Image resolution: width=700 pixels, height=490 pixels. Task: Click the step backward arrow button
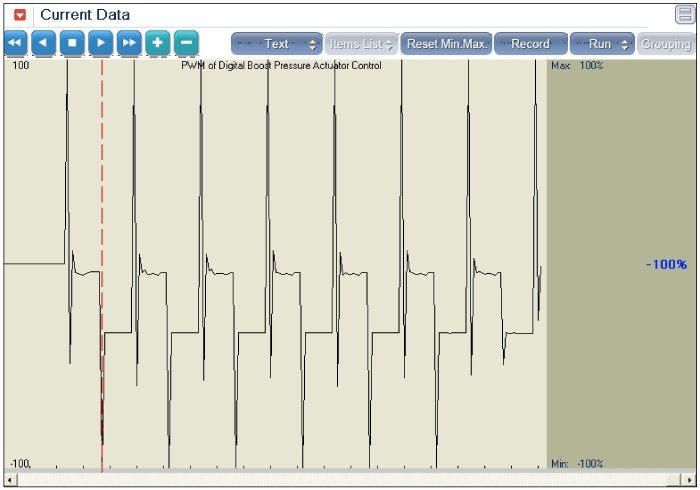[44, 43]
